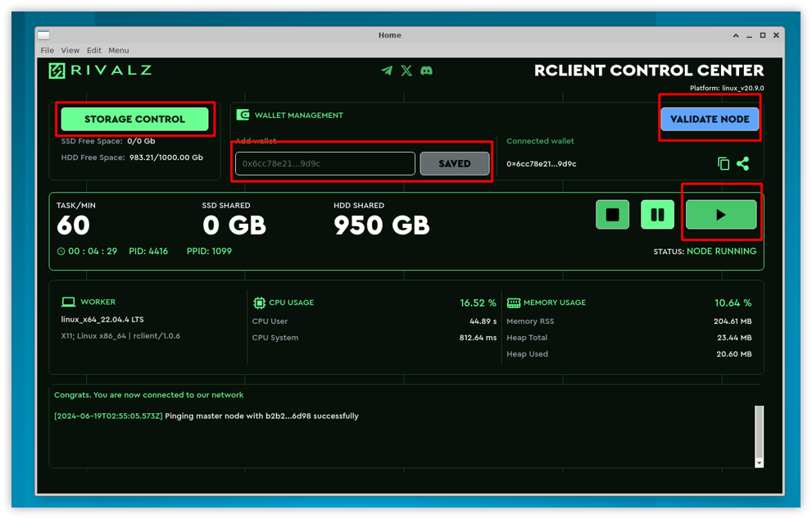Click the CPU usage 16.52 % value
The image size is (812, 519).
pos(478,303)
